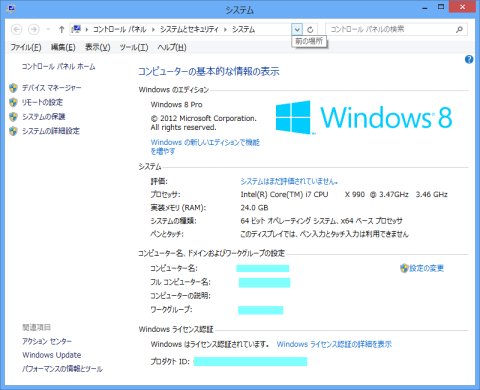Select コントロール パネル breadcrumb
This screenshot has width=480, height=390.
pyautogui.click(x=120, y=30)
